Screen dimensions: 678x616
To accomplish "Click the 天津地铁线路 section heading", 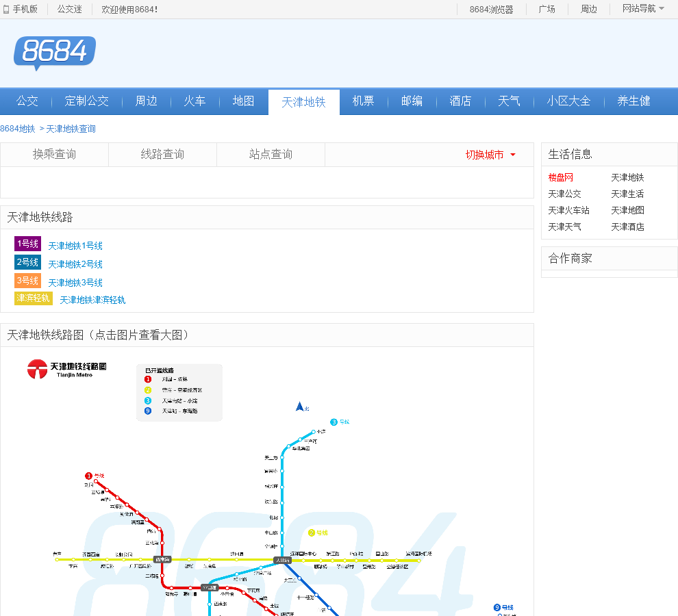I will pos(40,217).
